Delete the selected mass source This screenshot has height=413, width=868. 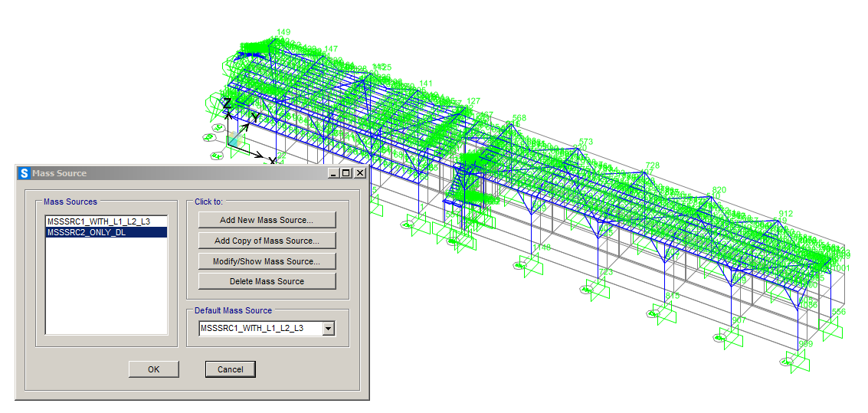pos(267,281)
